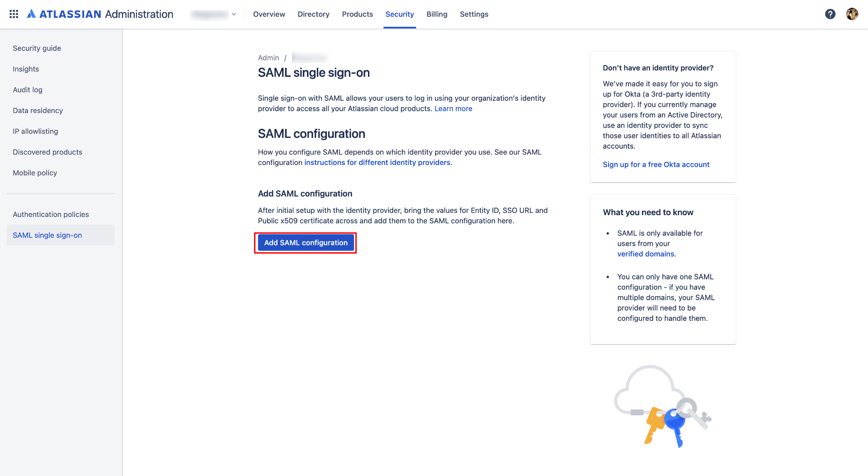Image resolution: width=868 pixels, height=476 pixels.
Task: Open instructions for different identity providers link
Action: pyautogui.click(x=377, y=163)
